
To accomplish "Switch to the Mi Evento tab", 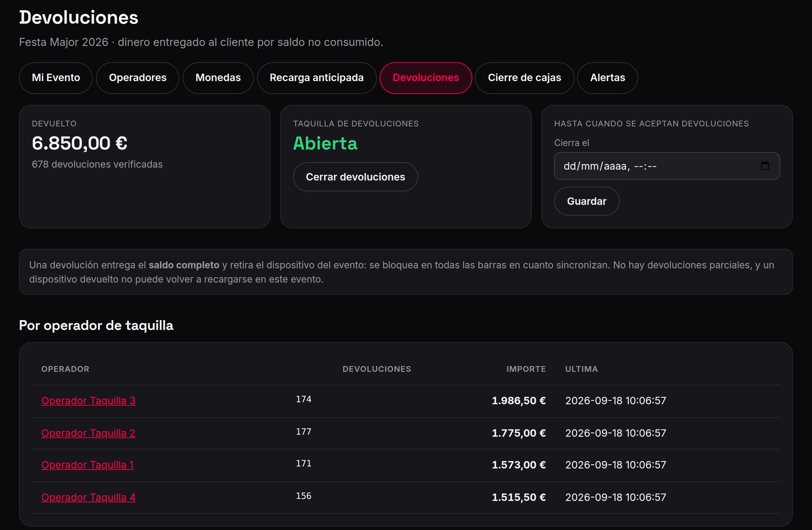I will pos(56,78).
